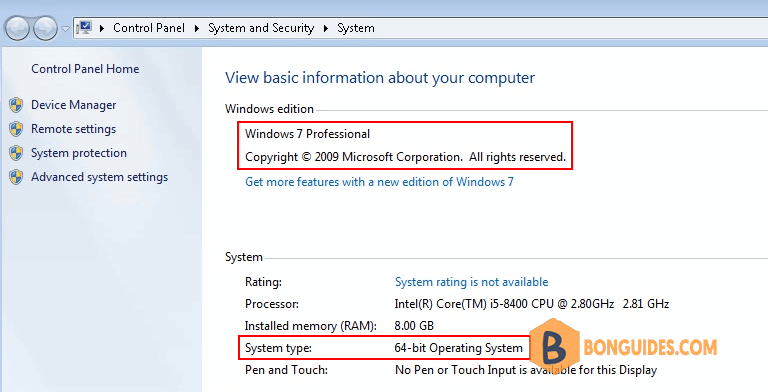Click shield icon beside Advanced system settings
This screenshot has width=768, height=392.
tap(16, 177)
